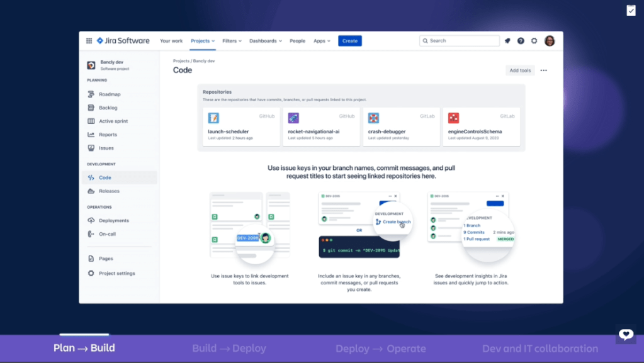Click the checklist icon in top corner
644x363 pixels.
pyautogui.click(x=631, y=10)
